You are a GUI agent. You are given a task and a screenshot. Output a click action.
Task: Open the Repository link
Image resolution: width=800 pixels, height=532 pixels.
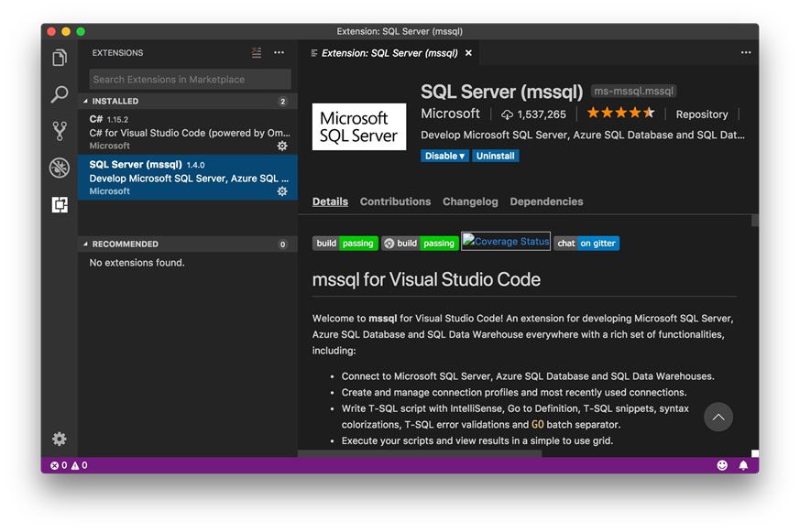(702, 114)
